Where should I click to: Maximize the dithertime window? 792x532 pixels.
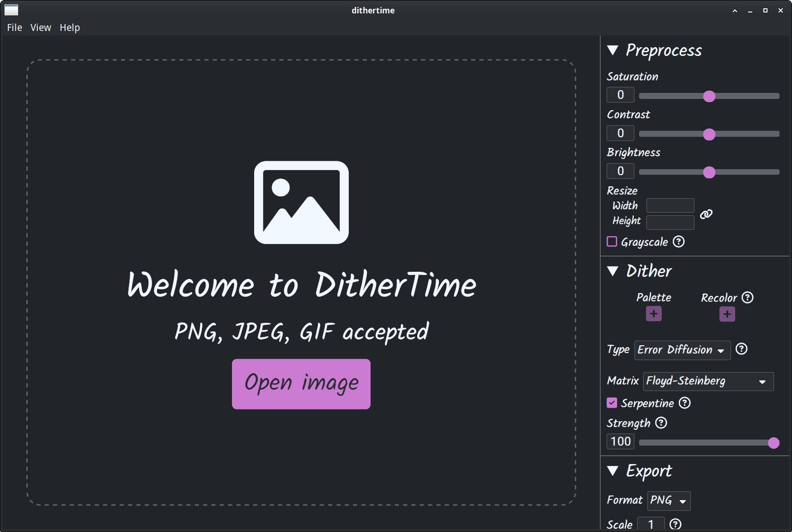(x=765, y=11)
